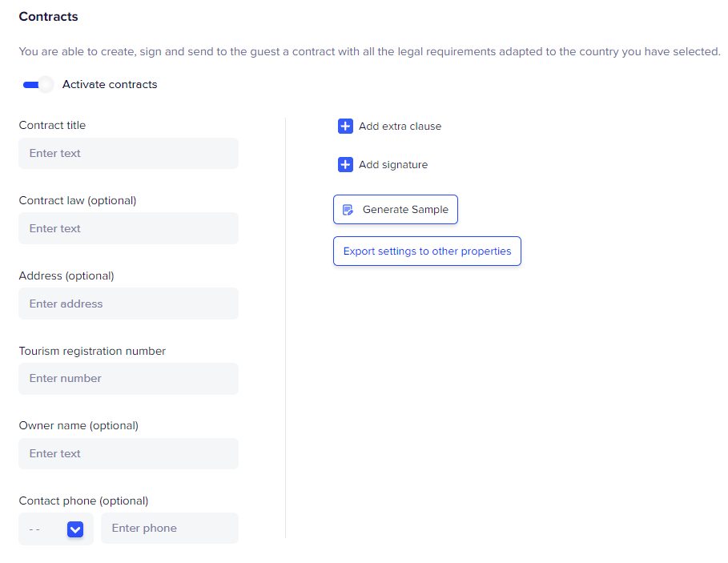Viewport: 728px width, 563px height.
Task: Focus the Contract law optional field
Action: (x=129, y=228)
